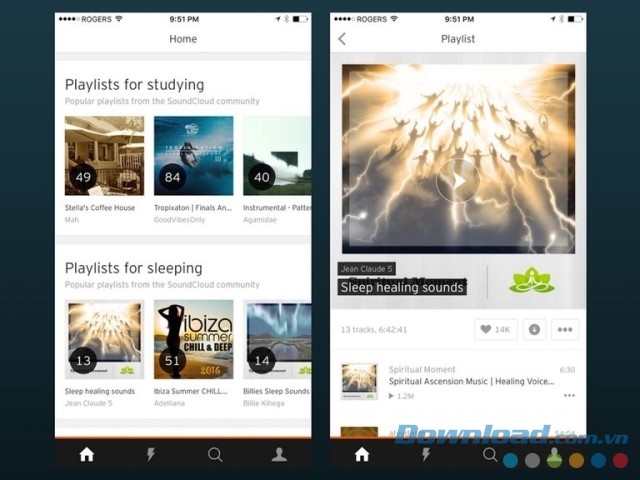Tap Jean Claude 5 label on playlist artwork
The width and height of the screenshot is (640, 480).
point(367,269)
